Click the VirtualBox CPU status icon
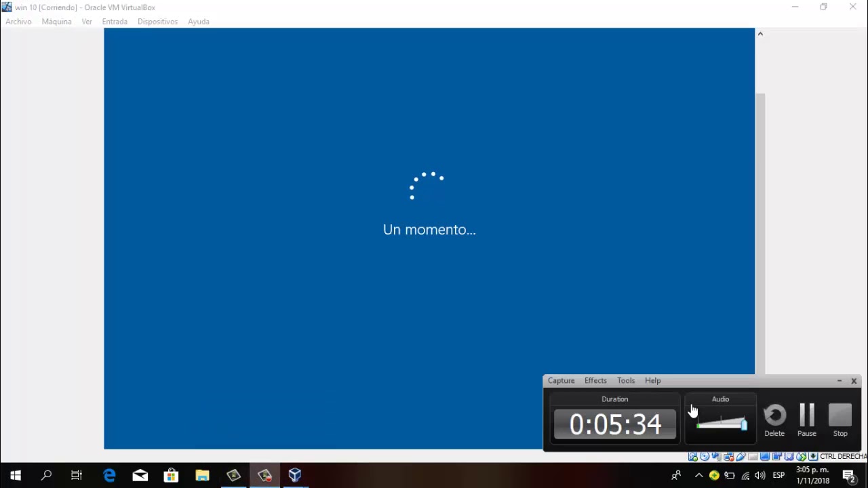Viewport: 868px width, 488px height. (x=789, y=457)
